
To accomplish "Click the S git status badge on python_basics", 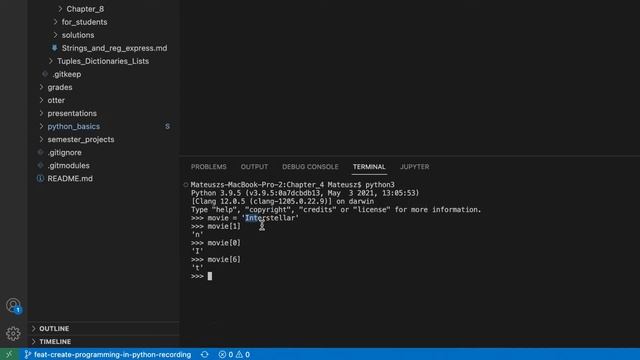I will (x=167, y=126).
